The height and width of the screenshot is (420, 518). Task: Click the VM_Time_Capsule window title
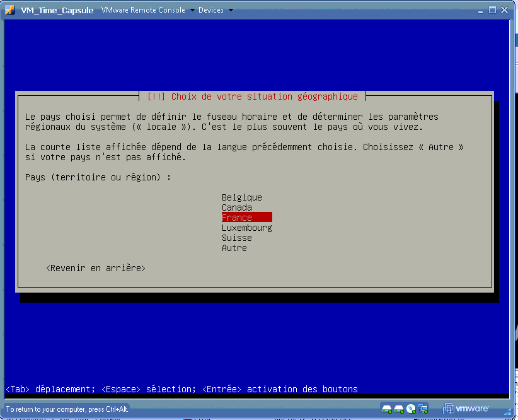coord(57,11)
